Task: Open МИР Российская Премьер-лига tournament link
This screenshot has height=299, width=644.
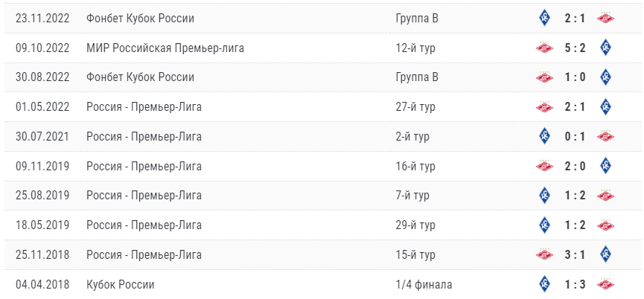Action: pyautogui.click(x=165, y=48)
